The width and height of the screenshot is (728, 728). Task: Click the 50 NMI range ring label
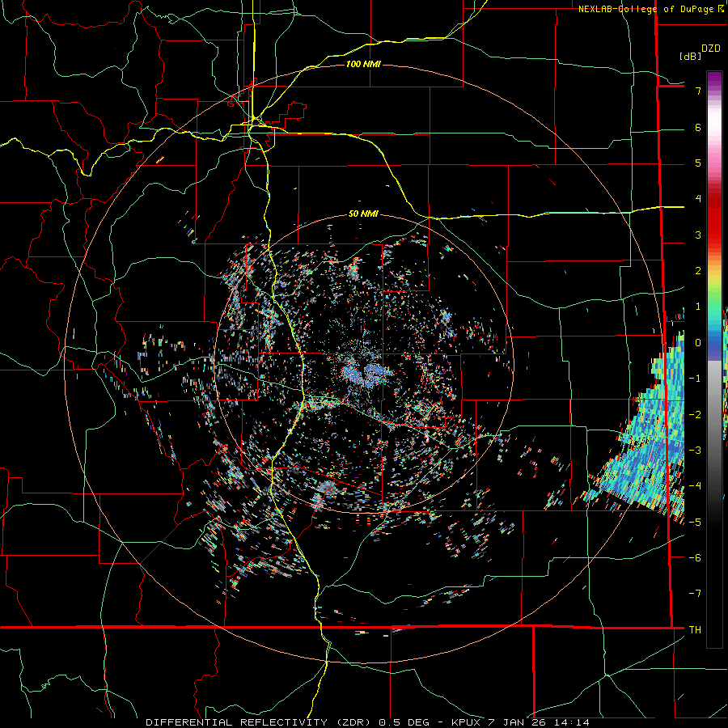[x=363, y=214]
